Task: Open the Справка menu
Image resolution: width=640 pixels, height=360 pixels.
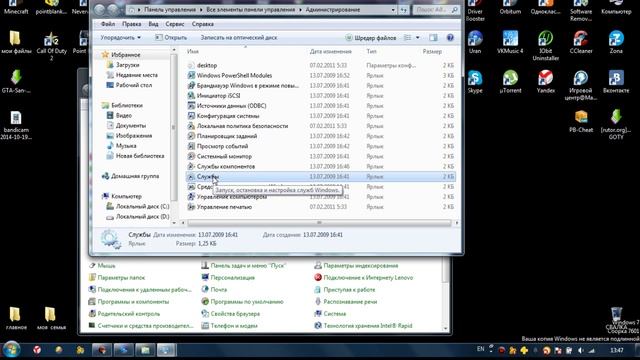Action: (x=202, y=24)
